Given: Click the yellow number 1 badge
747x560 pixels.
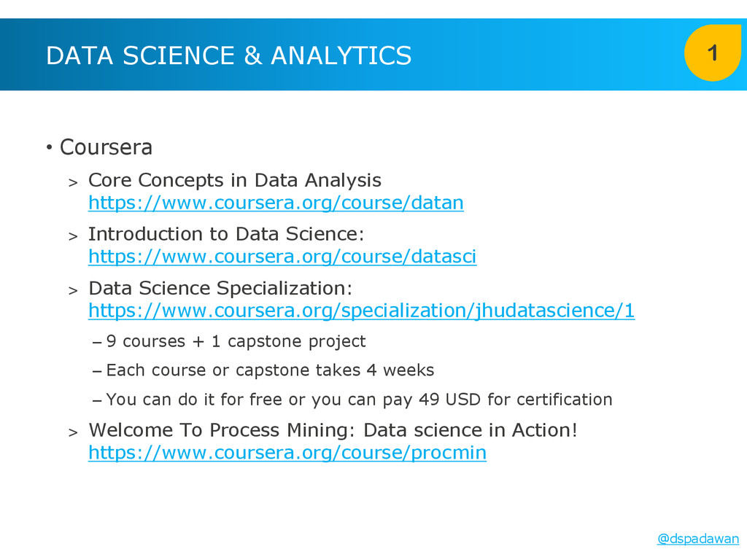Looking at the screenshot, I should click(713, 54).
